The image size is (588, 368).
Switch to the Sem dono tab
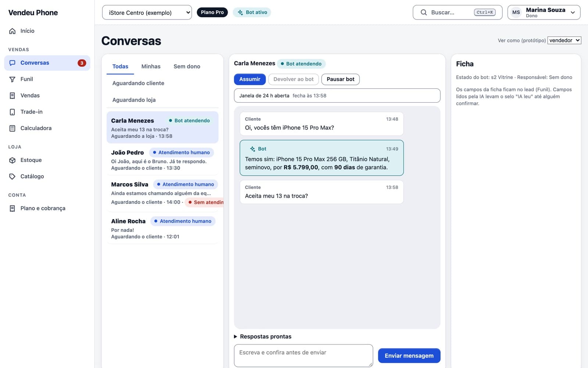187,66
